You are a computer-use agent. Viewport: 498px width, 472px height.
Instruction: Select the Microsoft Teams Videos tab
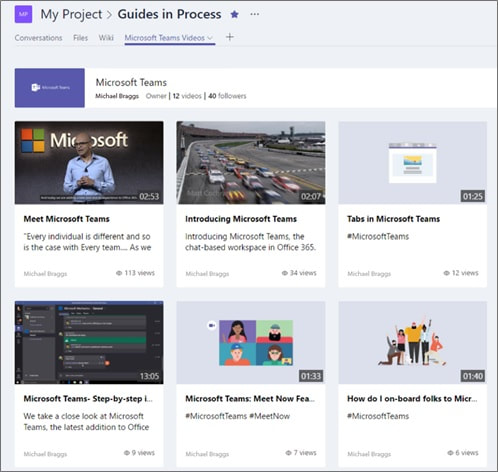click(165, 38)
